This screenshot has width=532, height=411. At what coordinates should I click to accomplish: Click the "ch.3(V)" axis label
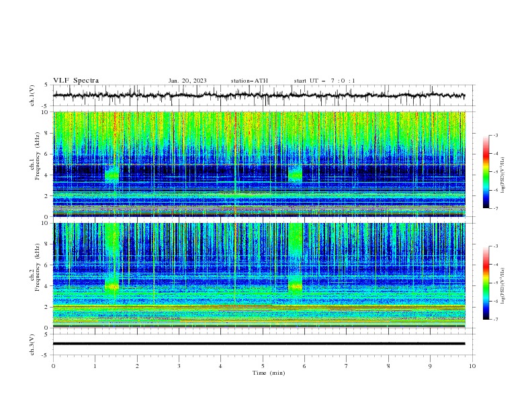click(x=32, y=345)
